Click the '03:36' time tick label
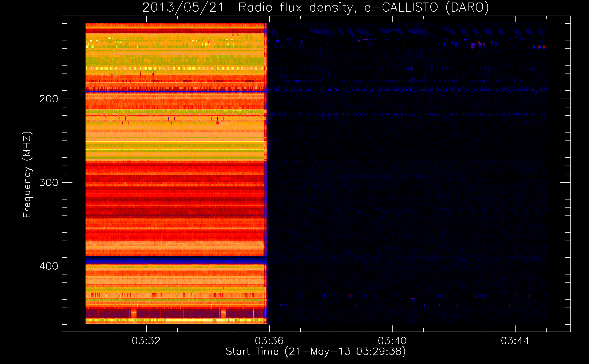This screenshot has width=589, height=364. point(269,341)
